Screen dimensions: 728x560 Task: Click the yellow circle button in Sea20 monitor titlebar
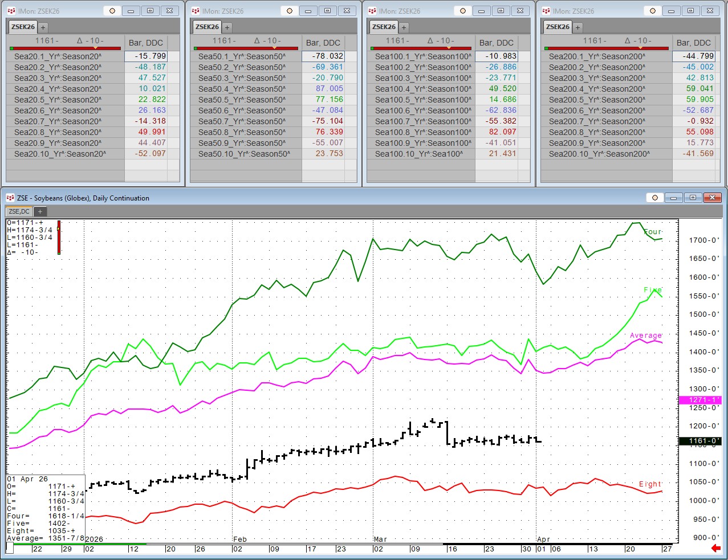(112, 11)
